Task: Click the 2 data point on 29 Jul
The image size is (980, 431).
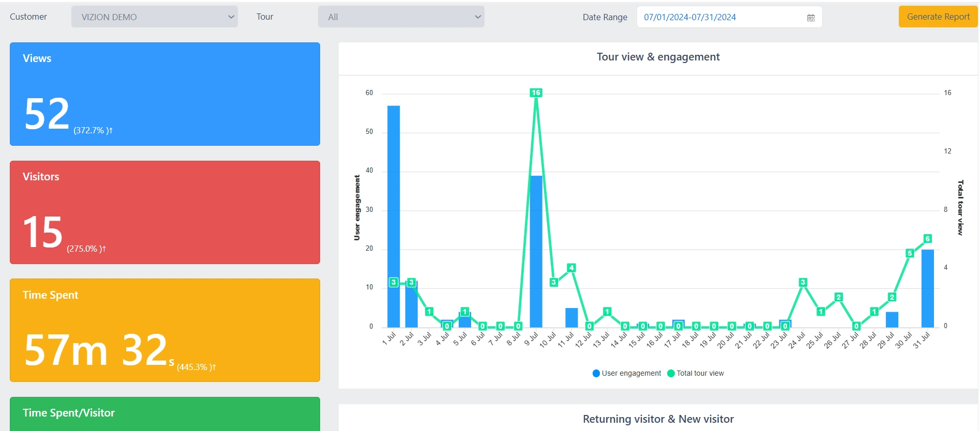Action: pyautogui.click(x=892, y=297)
